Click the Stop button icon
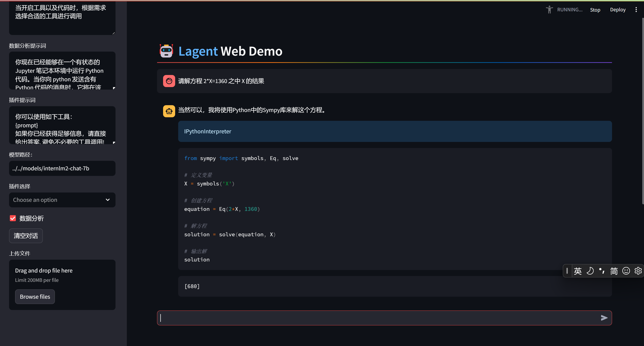Image resolution: width=644 pixels, height=346 pixels. (595, 9)
